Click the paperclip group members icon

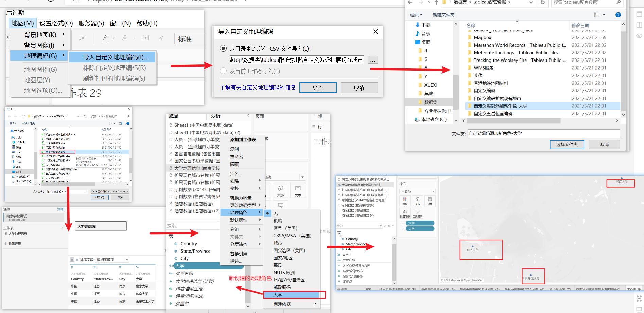pos(124,38)
